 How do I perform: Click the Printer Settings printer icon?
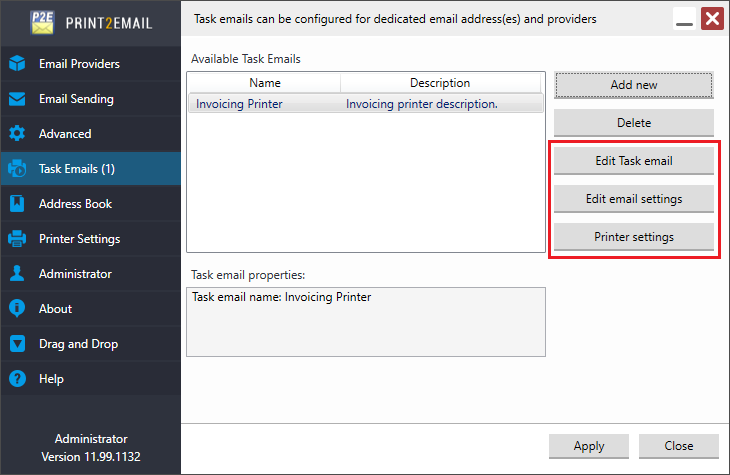17,238
